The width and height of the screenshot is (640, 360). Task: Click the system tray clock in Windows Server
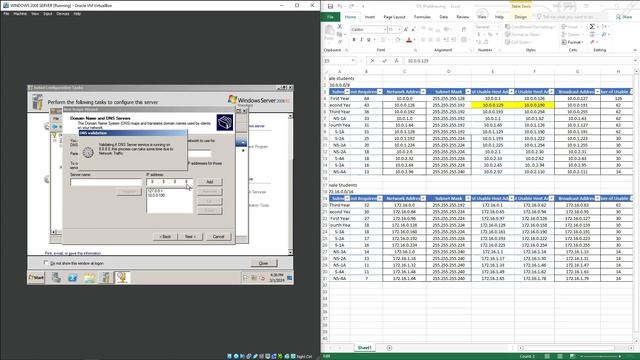click(x=277, y=278)
